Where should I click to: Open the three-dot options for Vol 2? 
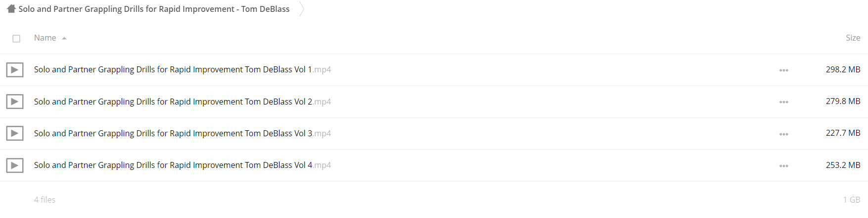pyautogui.click(x=784, y=102)
